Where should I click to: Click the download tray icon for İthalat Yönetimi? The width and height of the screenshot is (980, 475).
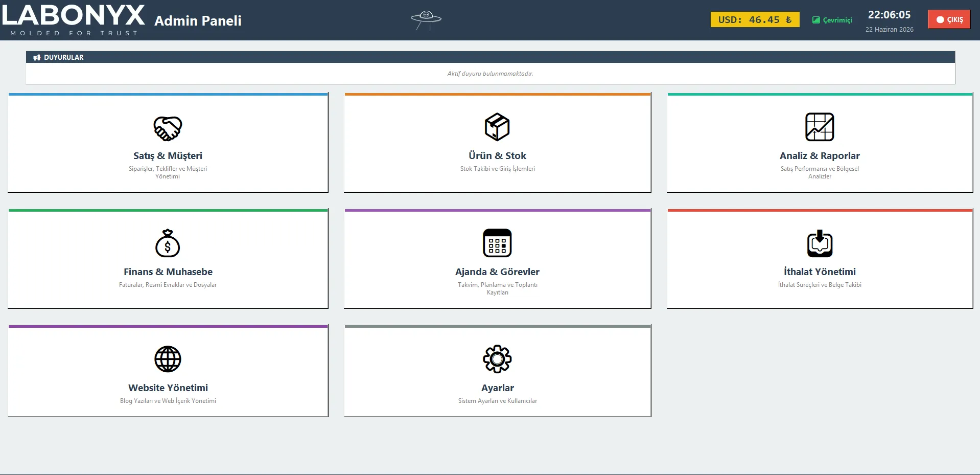(820, 243)
